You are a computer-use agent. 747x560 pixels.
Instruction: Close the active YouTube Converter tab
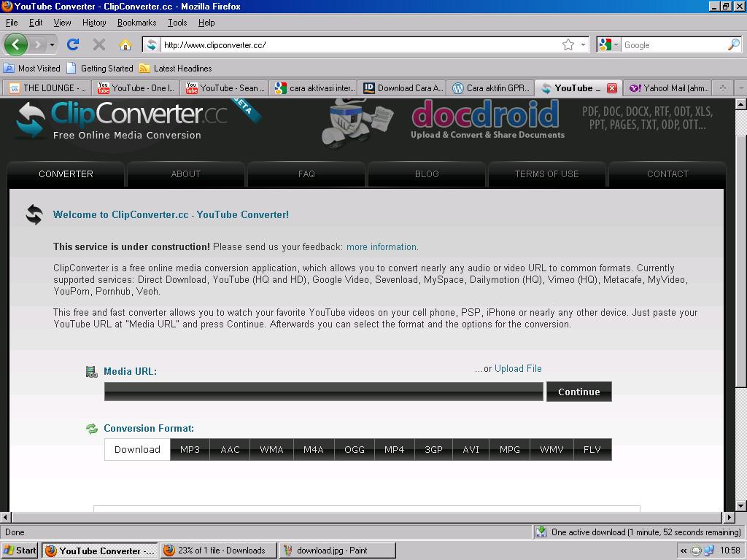tap(612, 88)
